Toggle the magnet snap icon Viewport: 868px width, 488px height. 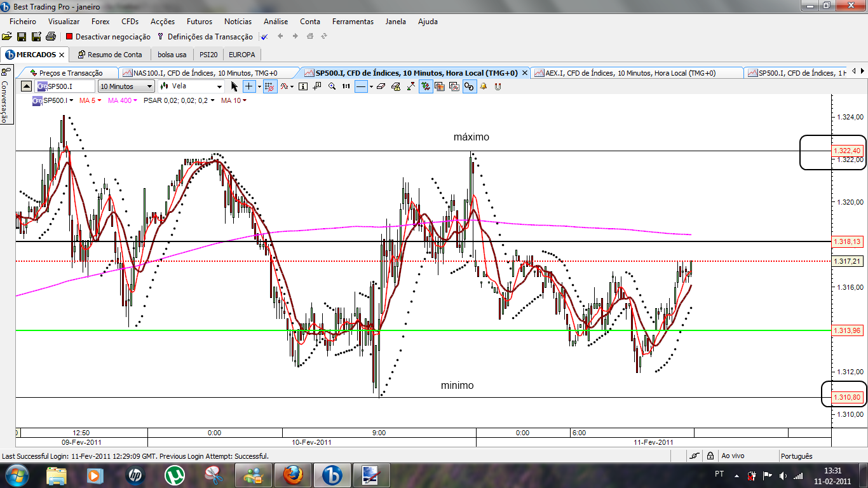[x=498, y=86]
